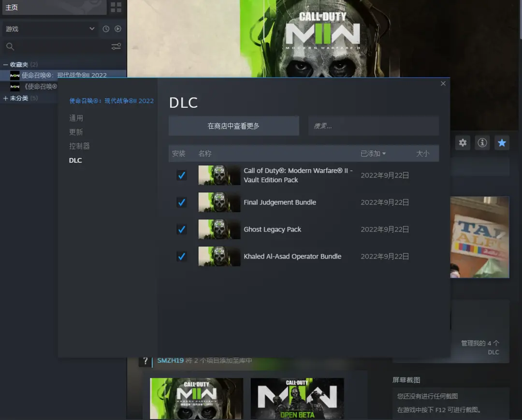Image resolution: width=522 pixels, height=420 pixels.
Task: Click Khaled Al-Asad Operator Bundle name text
Action: click(x=292, y=256)
